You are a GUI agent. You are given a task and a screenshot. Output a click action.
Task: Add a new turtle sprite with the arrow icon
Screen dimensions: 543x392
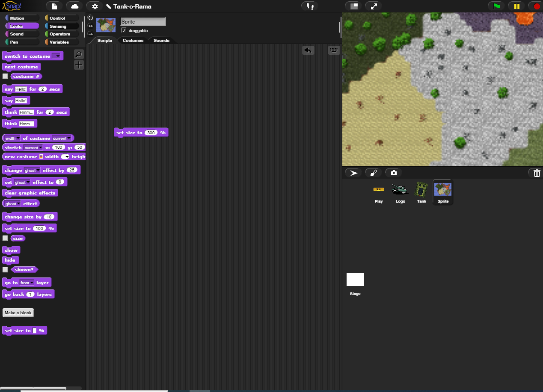[x=353, y=173]
